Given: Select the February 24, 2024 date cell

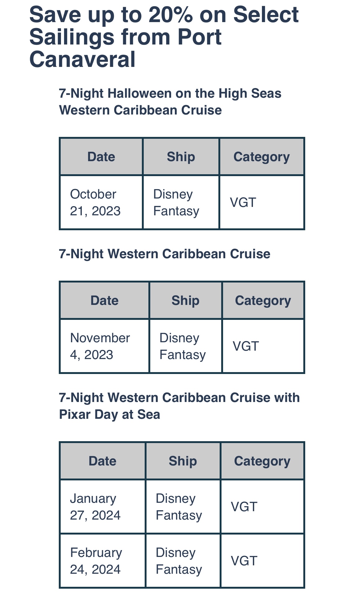Looking at the screenshot, I should click(96, 561).
